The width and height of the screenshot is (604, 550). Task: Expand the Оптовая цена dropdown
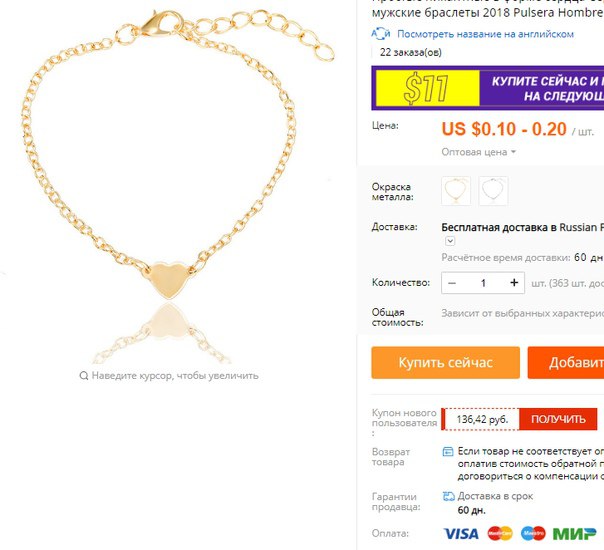[478, 152]
